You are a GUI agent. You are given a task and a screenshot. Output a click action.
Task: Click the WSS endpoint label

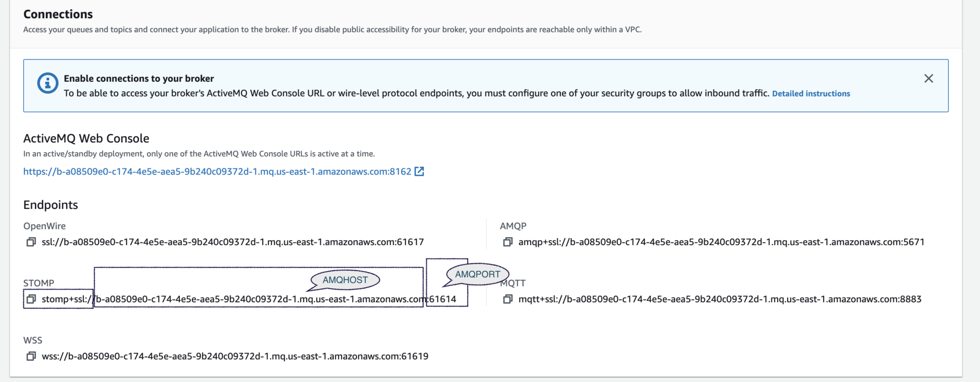pyautogui.click(x=33, y=340)
